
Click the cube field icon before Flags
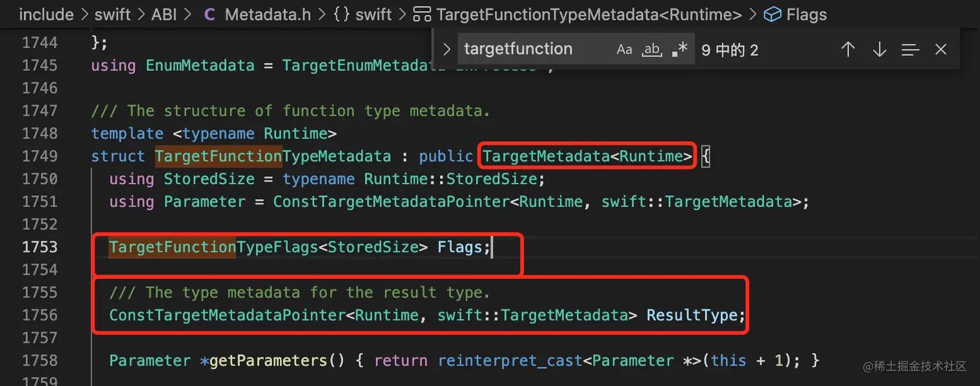point(772,14)
